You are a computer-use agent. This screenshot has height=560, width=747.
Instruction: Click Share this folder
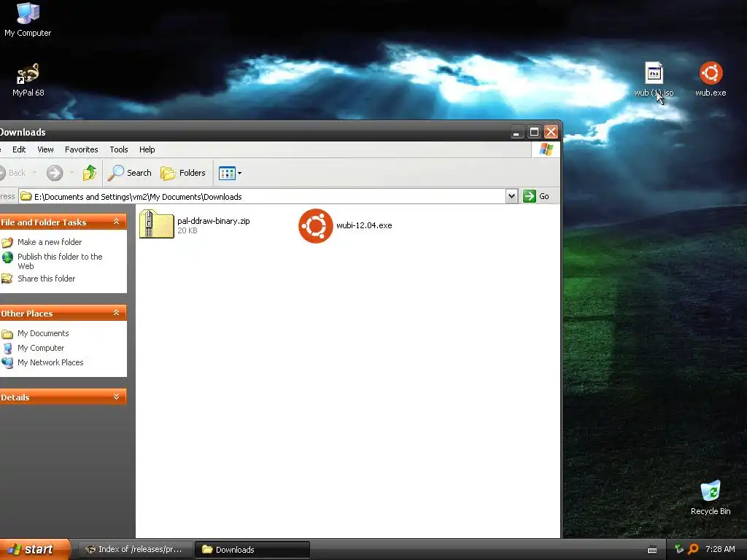tap(46, 279)
